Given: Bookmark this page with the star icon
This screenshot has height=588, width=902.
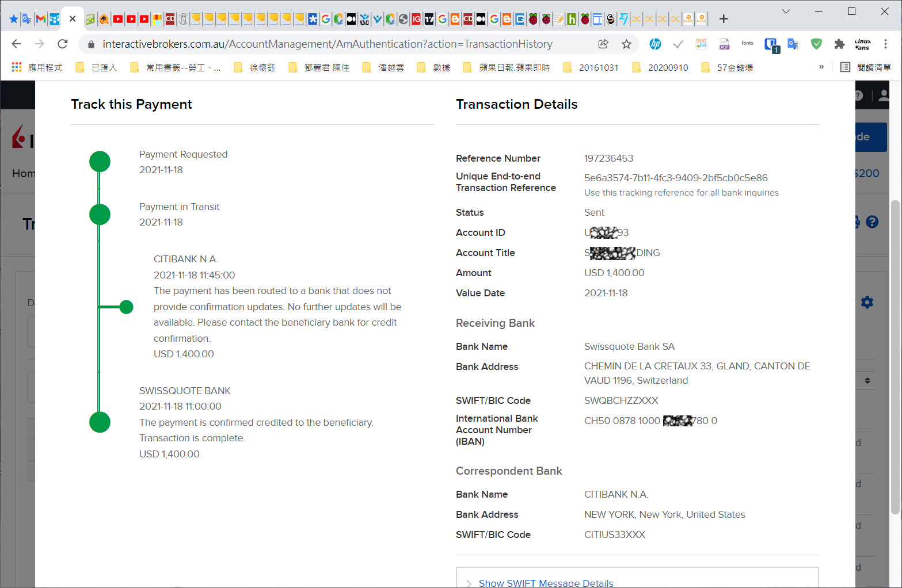Looking at the screenshot, I should (x=626, y=44).
